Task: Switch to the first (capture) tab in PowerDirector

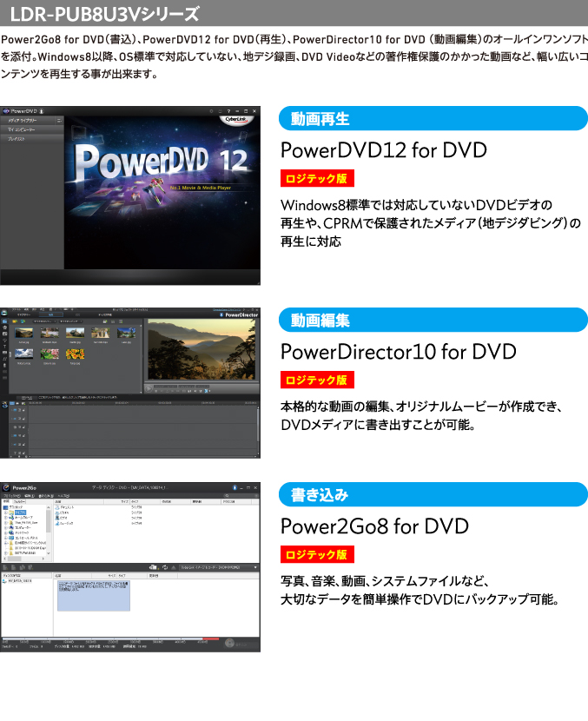Action: coord(24,314)
